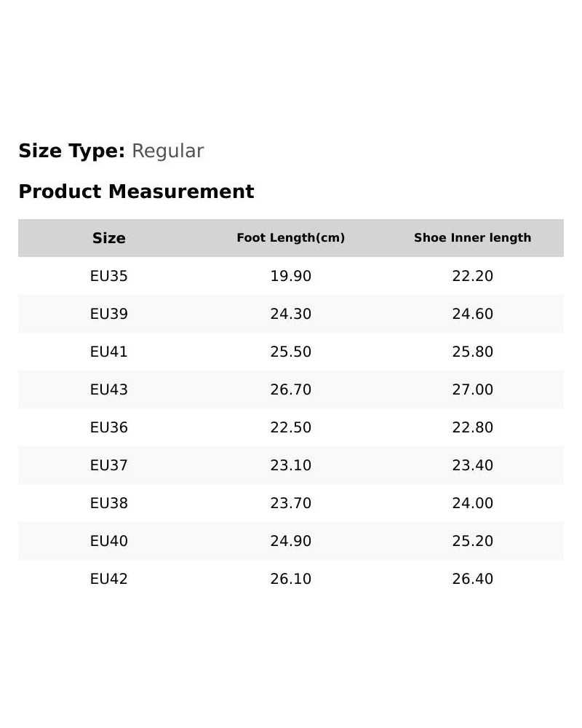
Task: Select the EU42 size cell
Action: point(108,579)
